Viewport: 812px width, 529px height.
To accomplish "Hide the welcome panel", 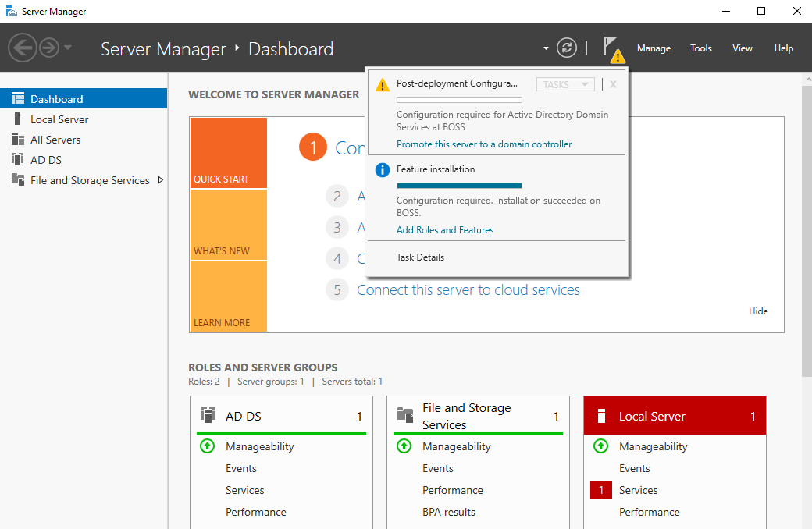I will 758,311.
